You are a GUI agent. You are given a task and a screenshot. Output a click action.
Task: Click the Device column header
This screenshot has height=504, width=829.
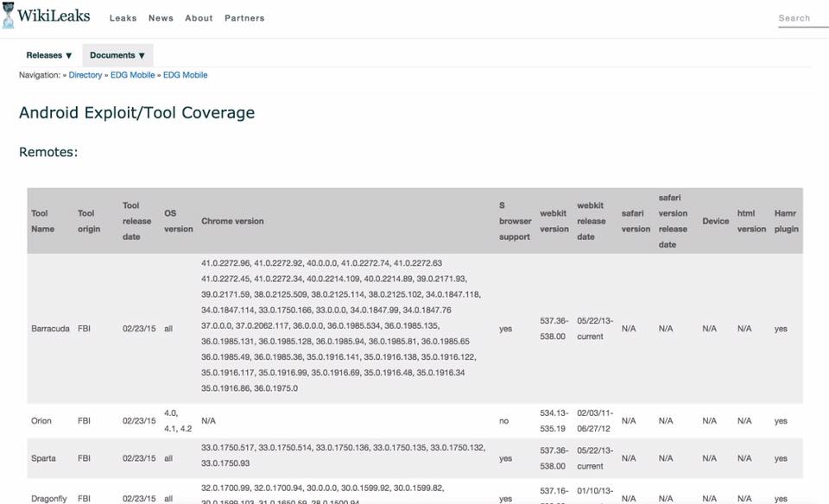point(715,221)
